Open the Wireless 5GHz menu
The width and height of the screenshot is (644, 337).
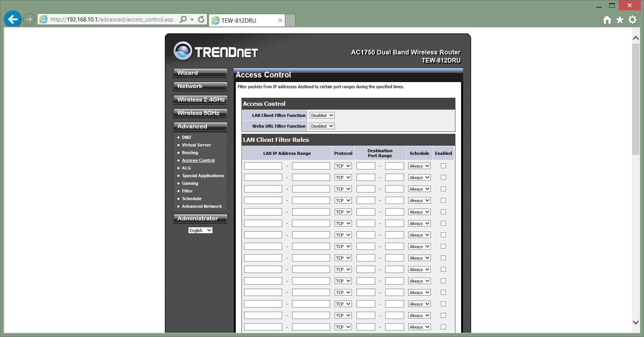(x=200, y=113)
